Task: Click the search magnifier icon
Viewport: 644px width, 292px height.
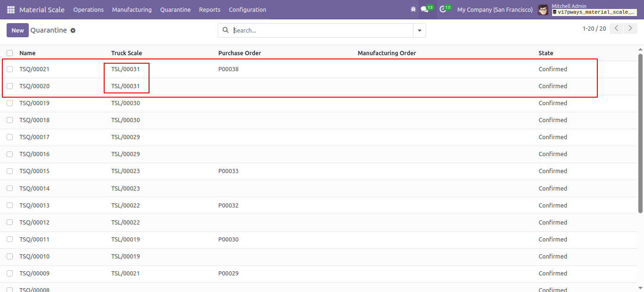Action: tap(225, 30)
